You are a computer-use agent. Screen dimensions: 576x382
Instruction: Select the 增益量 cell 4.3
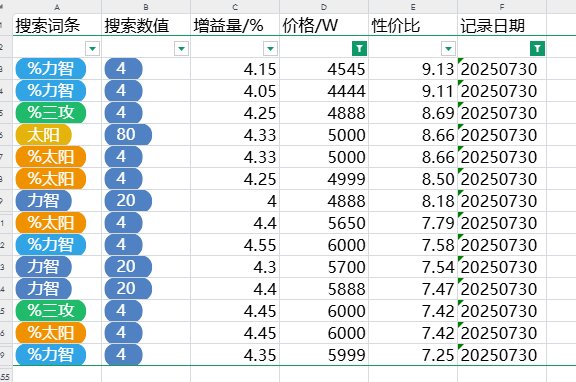(x=235, y=267)
